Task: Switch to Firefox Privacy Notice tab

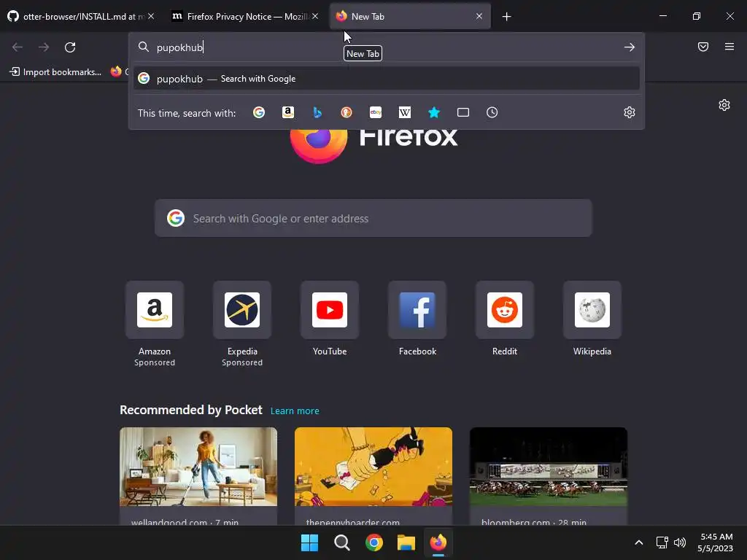Action: tap(245, 16)
